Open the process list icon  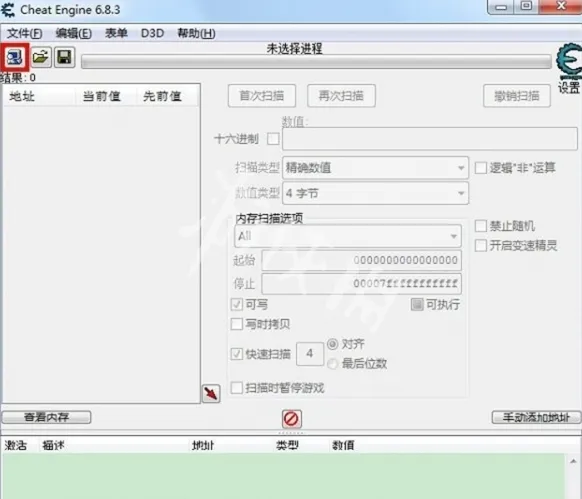14,57
